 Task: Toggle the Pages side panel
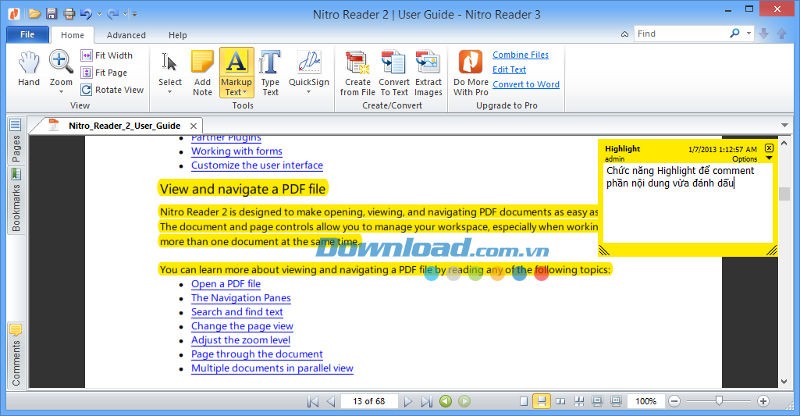15,147
